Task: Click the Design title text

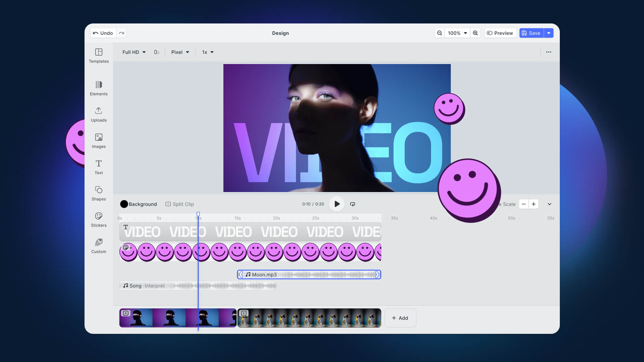Action: click(280, 33)
